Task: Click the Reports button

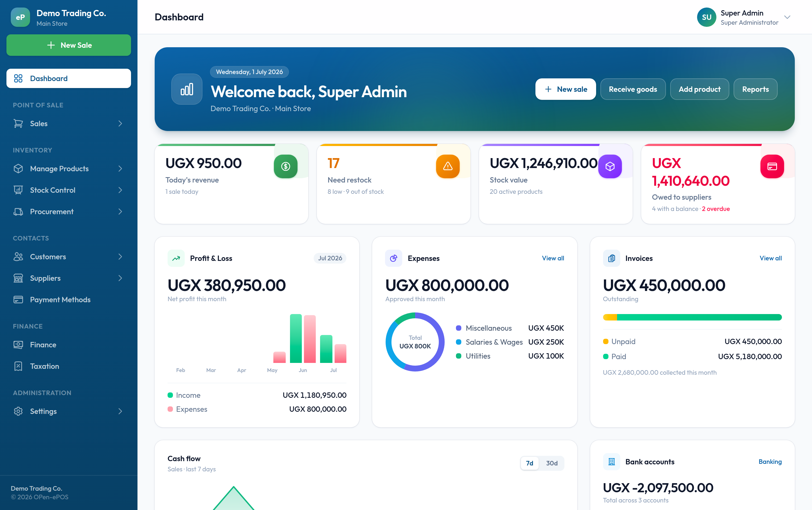Action: coord(755,89)
